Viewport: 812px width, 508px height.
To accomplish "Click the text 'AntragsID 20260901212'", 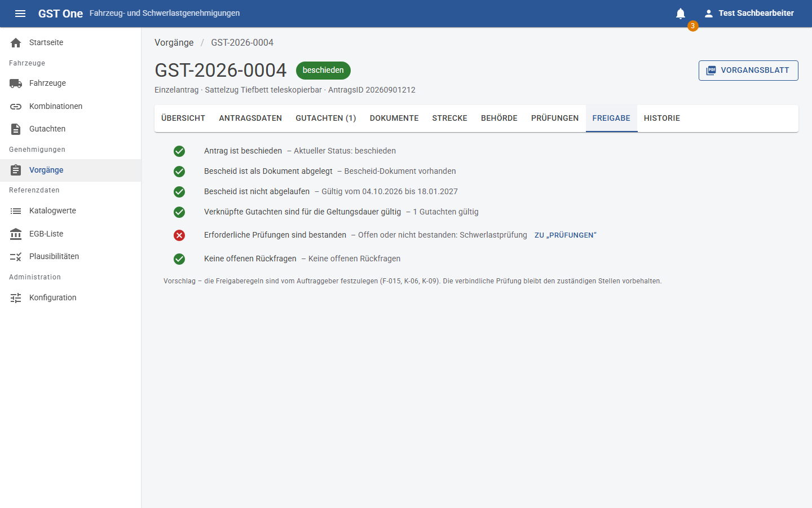I will 372,90.
